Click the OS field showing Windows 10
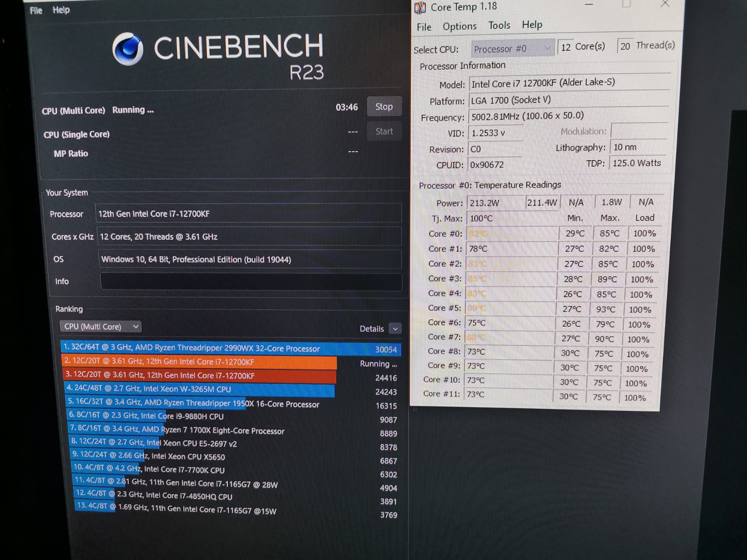The image size is (747, 560). 250,259
